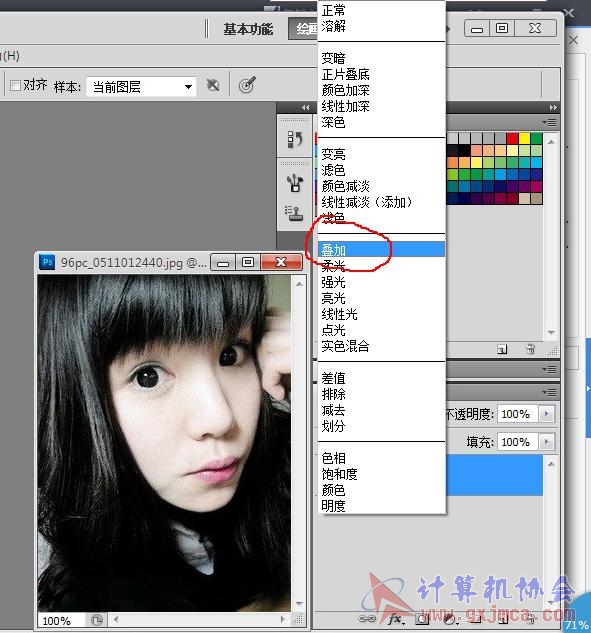
Task: Click the 填充 100% input field
Action: pyautogui.click(x=518, y=442)
